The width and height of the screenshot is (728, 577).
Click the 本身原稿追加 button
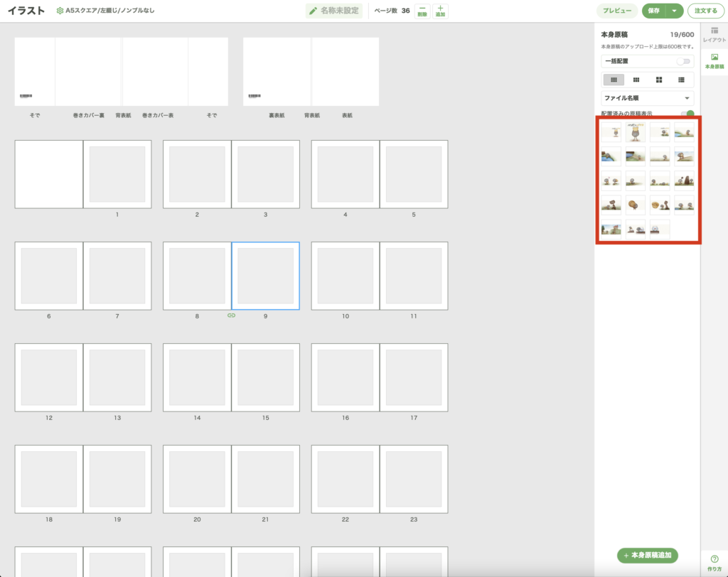pos(648,555)
